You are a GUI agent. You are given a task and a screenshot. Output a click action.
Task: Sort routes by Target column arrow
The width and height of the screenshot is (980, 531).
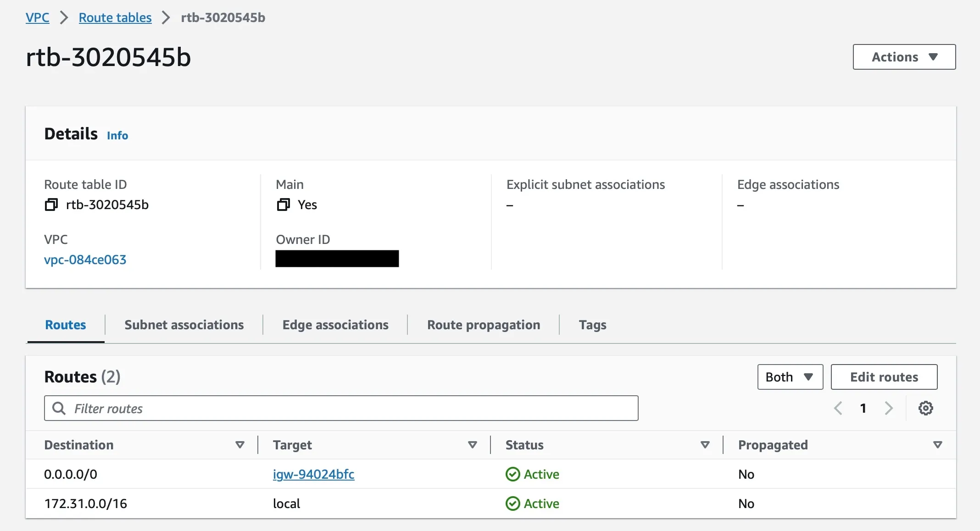[x=472, y=445]
